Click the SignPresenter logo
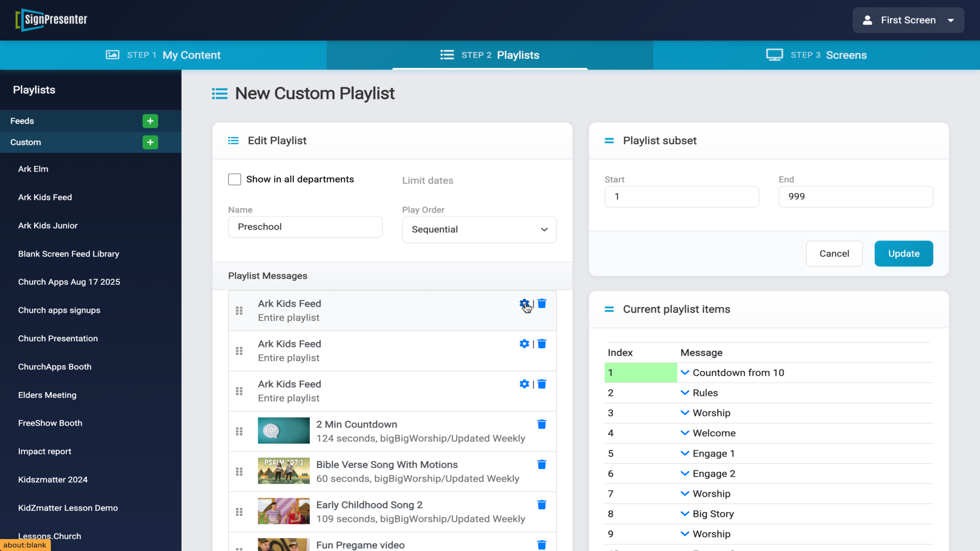Image resolution: width=980 pixels, height=551 pixels. click(52, 20)
